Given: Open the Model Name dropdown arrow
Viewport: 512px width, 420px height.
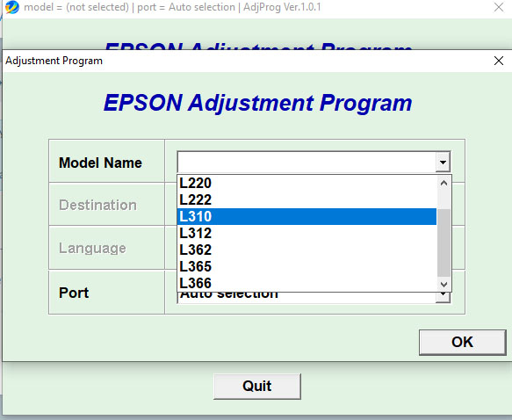Looking at the screenshot, I should 443,162.
